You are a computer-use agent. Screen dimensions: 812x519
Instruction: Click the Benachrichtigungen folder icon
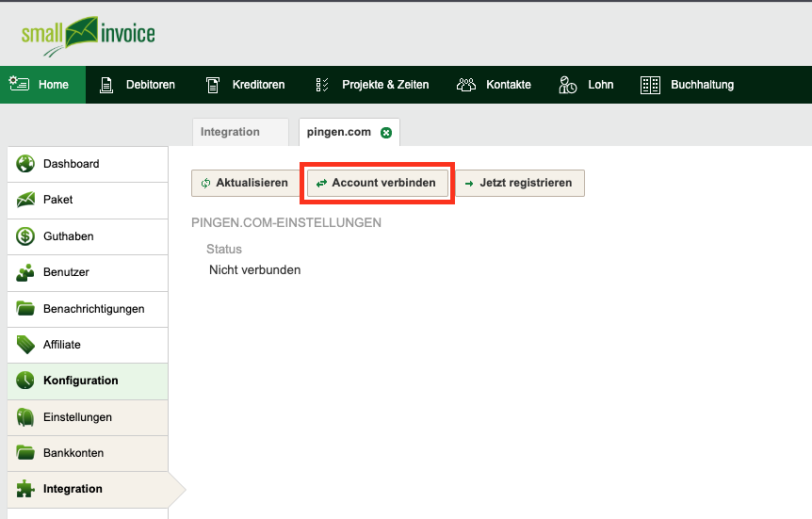click(24, 308)
